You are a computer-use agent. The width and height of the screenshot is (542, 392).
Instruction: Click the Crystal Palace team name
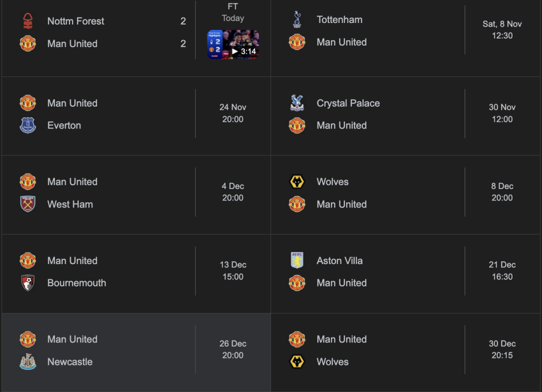click(348, 103)
